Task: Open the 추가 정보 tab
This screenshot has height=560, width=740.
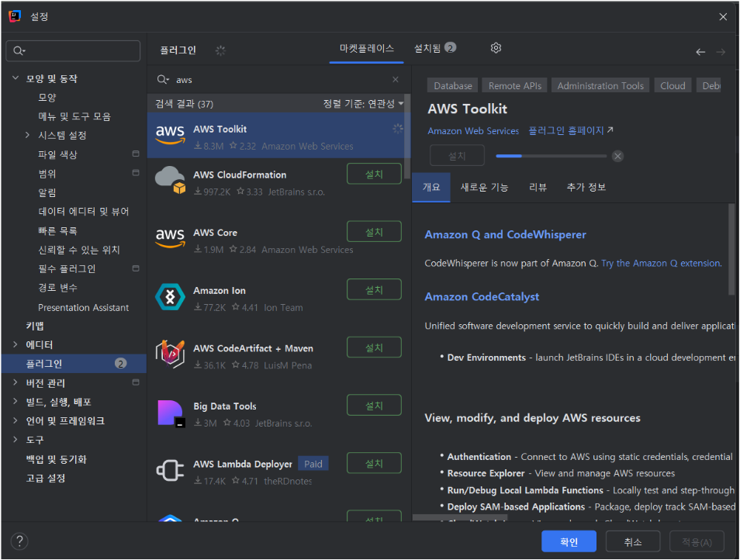Action: click(x=586, y=187)
